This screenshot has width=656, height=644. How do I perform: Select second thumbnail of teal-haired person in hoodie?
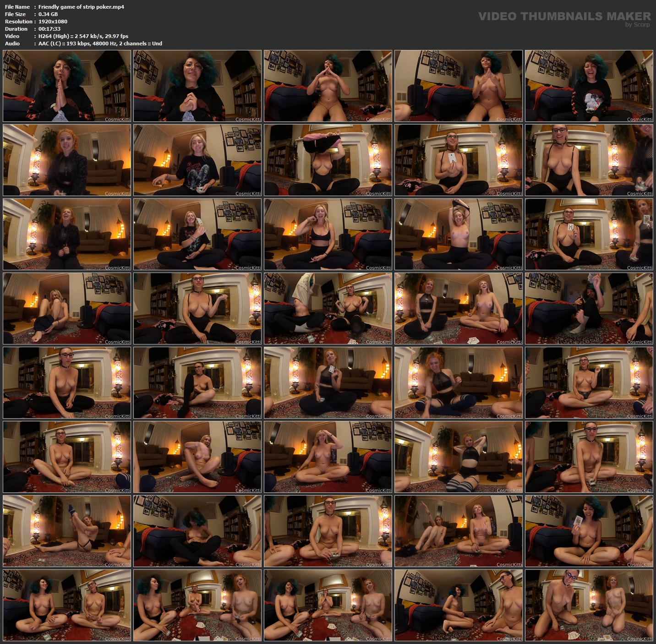tap(197, 86)
